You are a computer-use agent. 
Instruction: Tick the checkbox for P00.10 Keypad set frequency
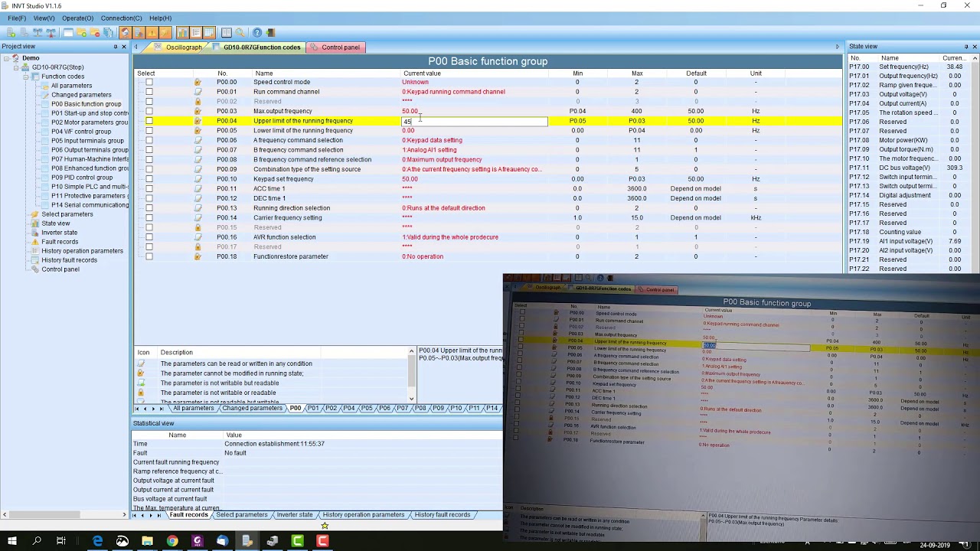[149, 179]
